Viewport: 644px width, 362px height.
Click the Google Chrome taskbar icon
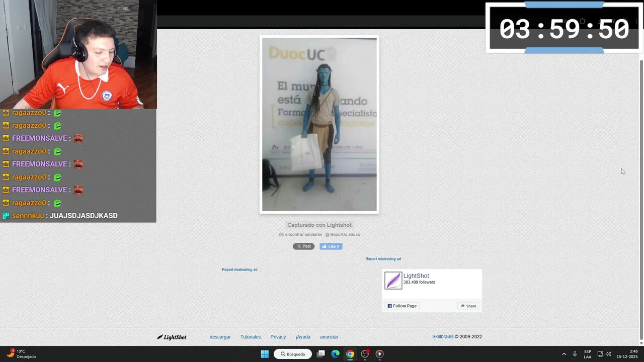pyautogui.click(x=350, y=354)
